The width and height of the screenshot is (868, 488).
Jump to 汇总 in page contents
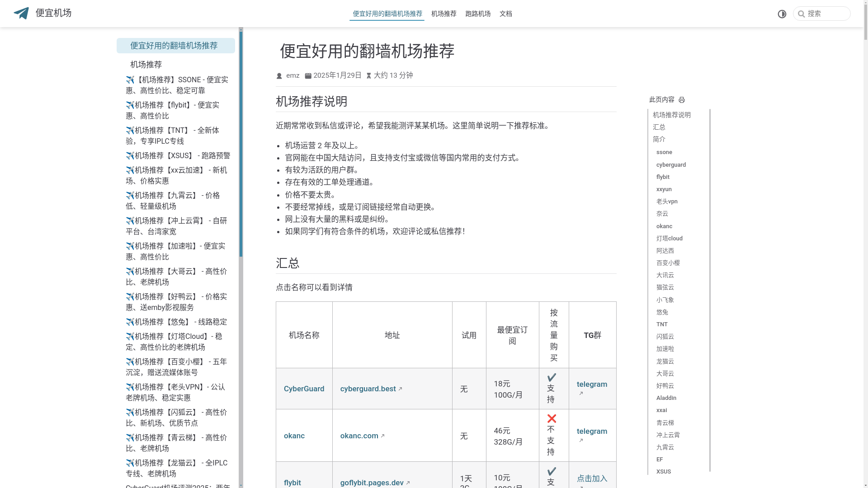coord(659,127)
